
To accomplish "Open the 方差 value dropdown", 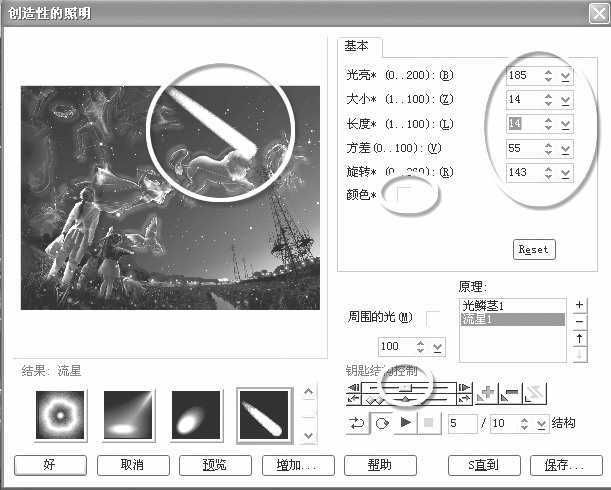I will (566, 147).
